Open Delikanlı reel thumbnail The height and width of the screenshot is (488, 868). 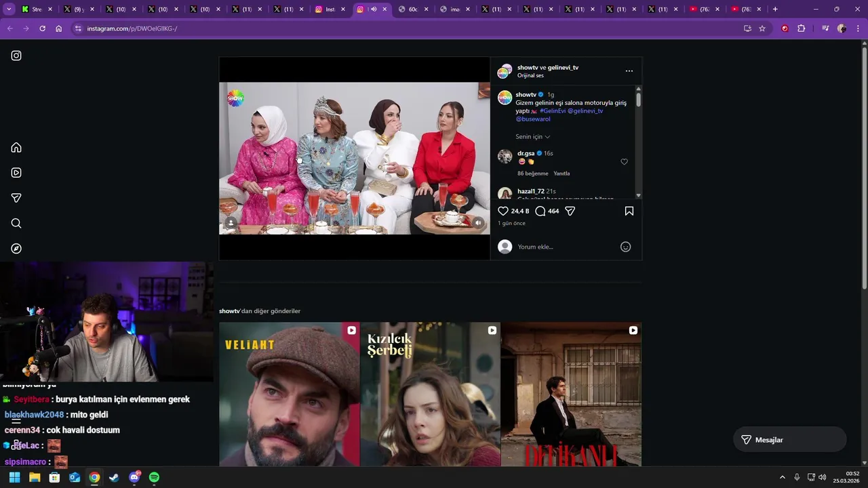(572, 394)
